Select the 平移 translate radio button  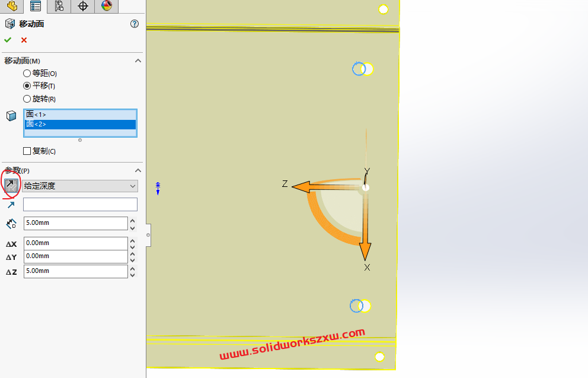pos(27,85)
